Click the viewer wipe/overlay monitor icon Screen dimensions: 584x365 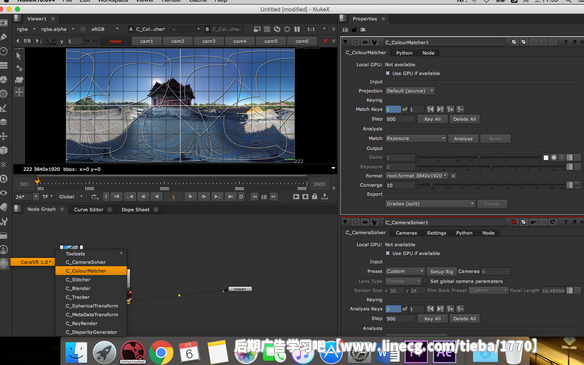point(257,29)
